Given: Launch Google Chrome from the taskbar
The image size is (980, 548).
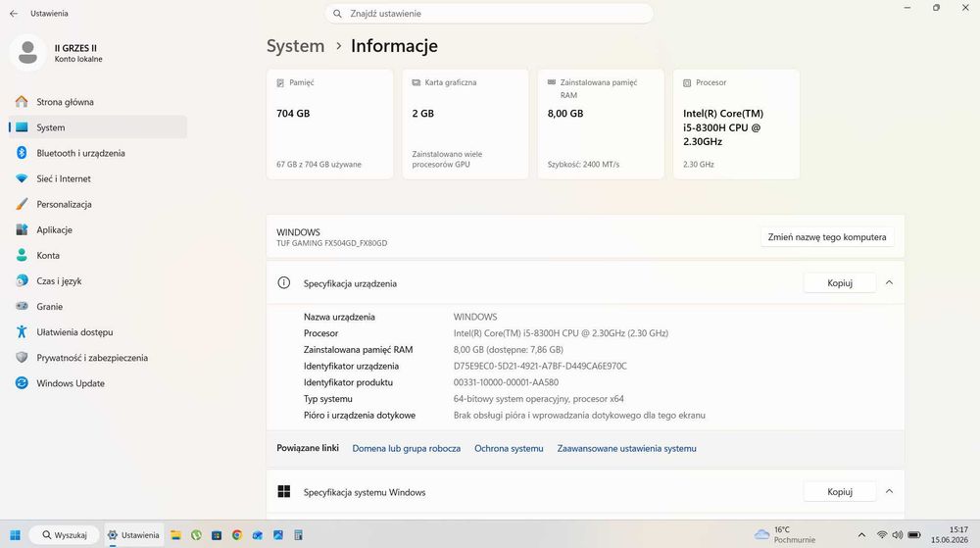Looking at the screenshot, I should point(237,535).
